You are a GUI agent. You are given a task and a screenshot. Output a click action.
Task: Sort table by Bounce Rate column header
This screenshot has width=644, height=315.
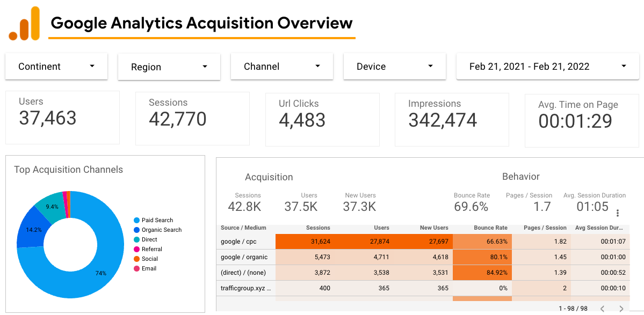[x=491, y=228]
